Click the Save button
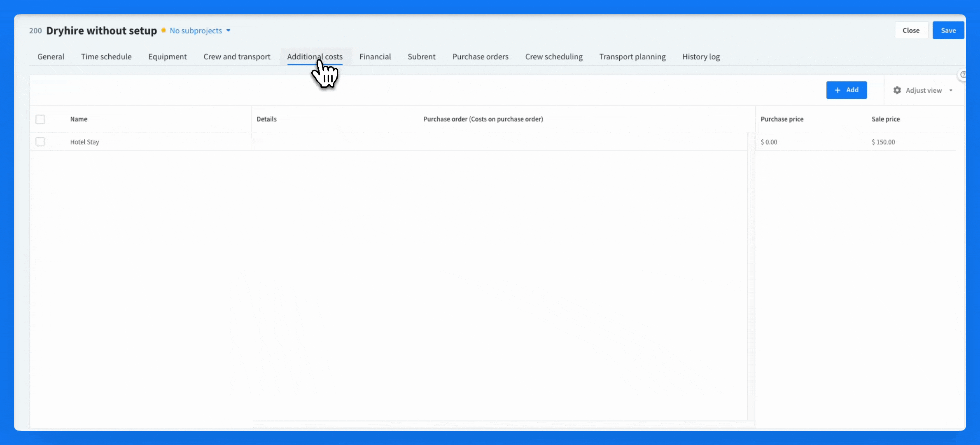 [x=948, y=30]
